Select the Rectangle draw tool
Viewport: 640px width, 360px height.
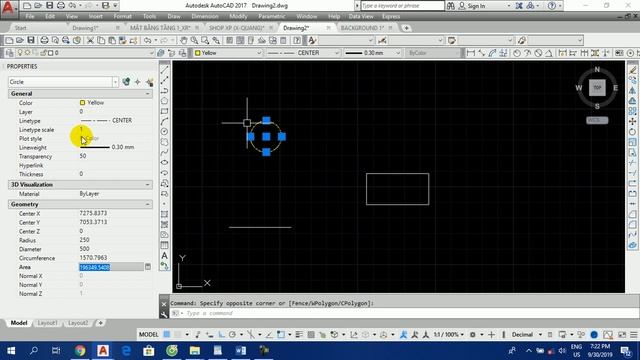tap(164, 111)
